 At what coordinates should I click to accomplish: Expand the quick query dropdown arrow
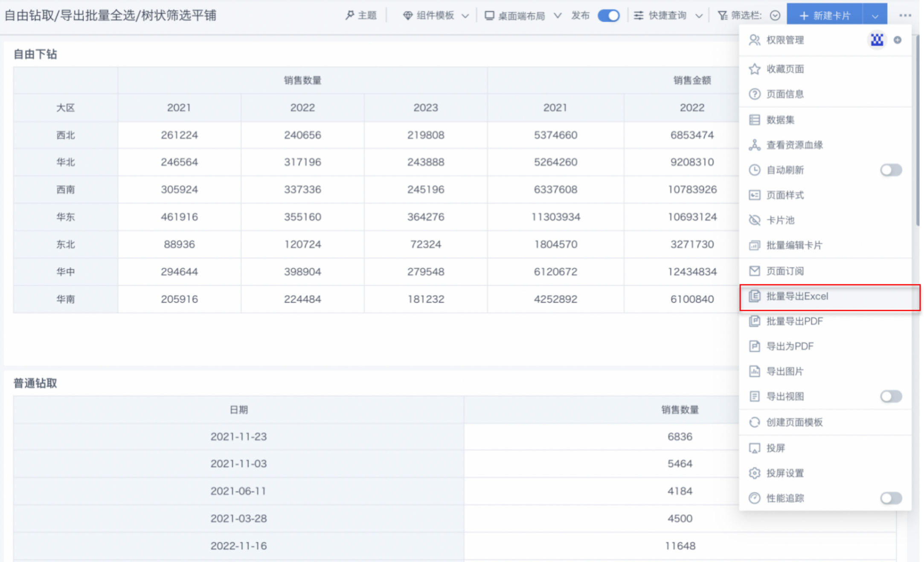[699, 16]
